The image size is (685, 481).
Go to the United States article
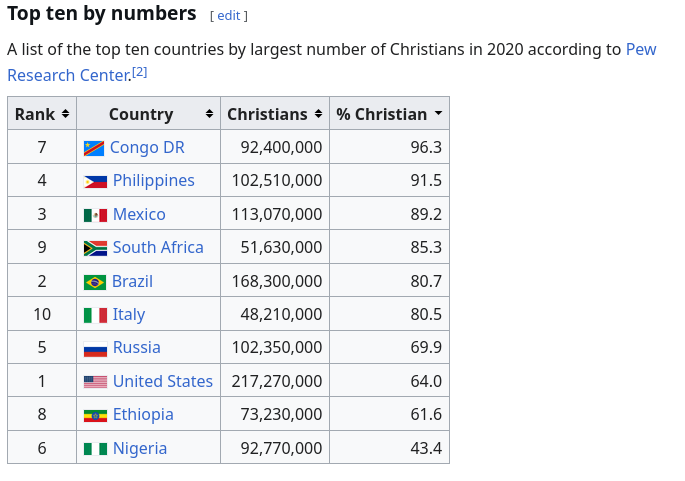point(163,381)
